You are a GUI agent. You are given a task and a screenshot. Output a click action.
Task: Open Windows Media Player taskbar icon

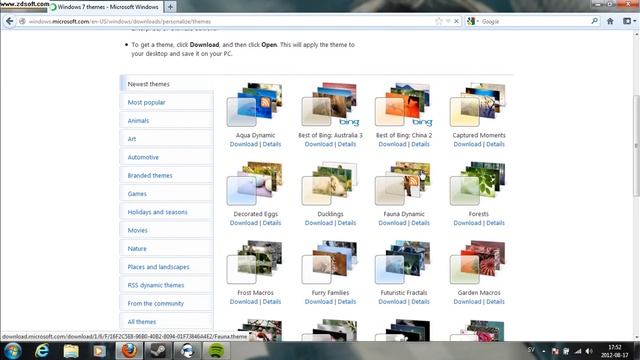(x=99, y=351)
